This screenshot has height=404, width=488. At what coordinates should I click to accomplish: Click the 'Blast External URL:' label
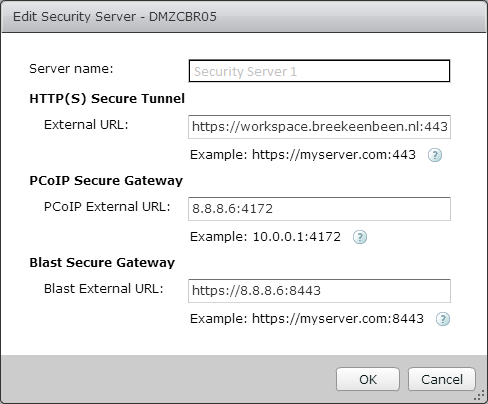(x=104, y=289)
